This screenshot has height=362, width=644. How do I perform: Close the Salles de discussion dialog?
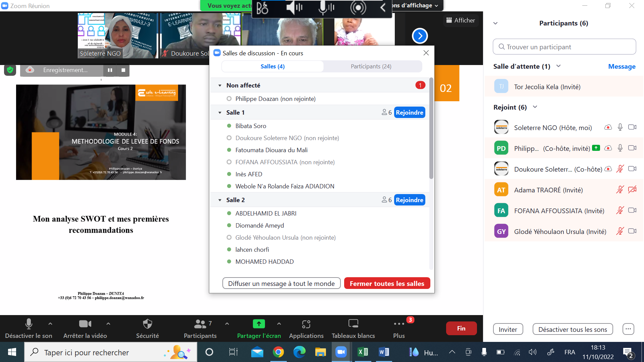click(426, 53)
